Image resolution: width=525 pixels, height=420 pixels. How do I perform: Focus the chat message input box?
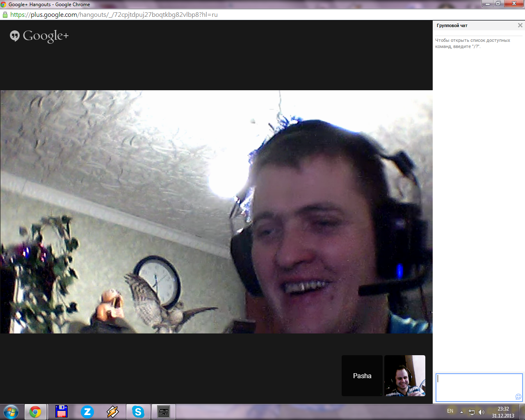pyautogui.click(x=479, y=387)
